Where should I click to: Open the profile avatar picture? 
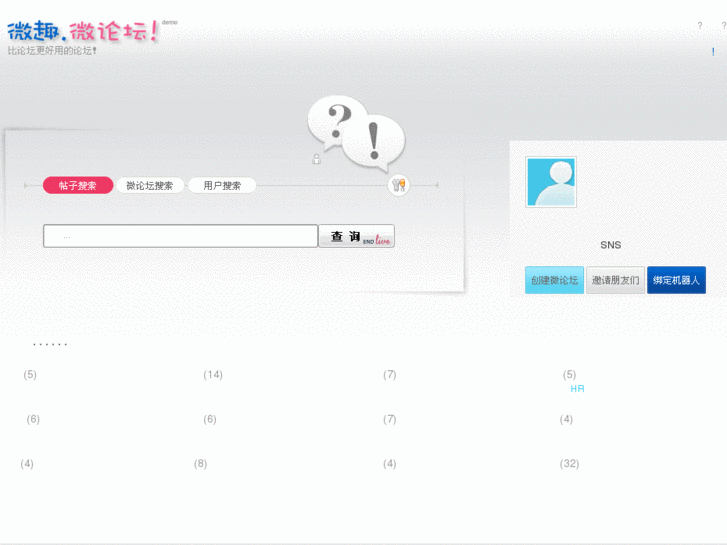551,182
